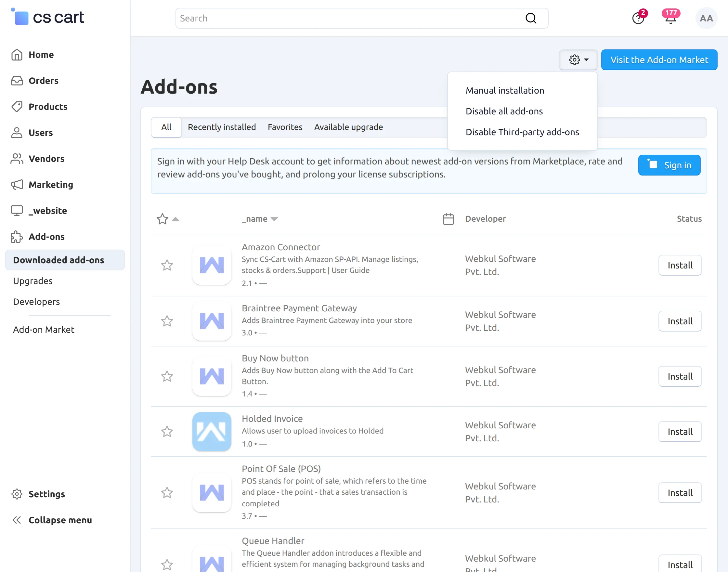728x572 pixels.
Task: Open Add-on Market in sidebar
Action: (44, 330)
